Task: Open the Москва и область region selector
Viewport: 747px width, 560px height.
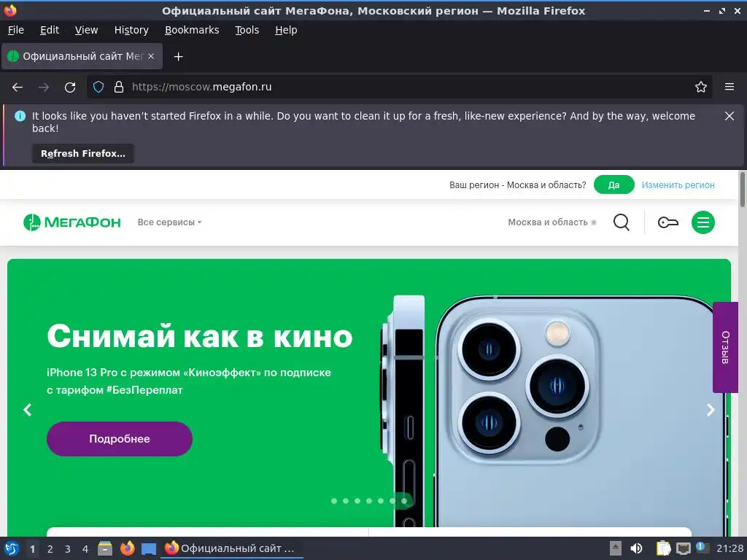Action: (x=551, y=222)
